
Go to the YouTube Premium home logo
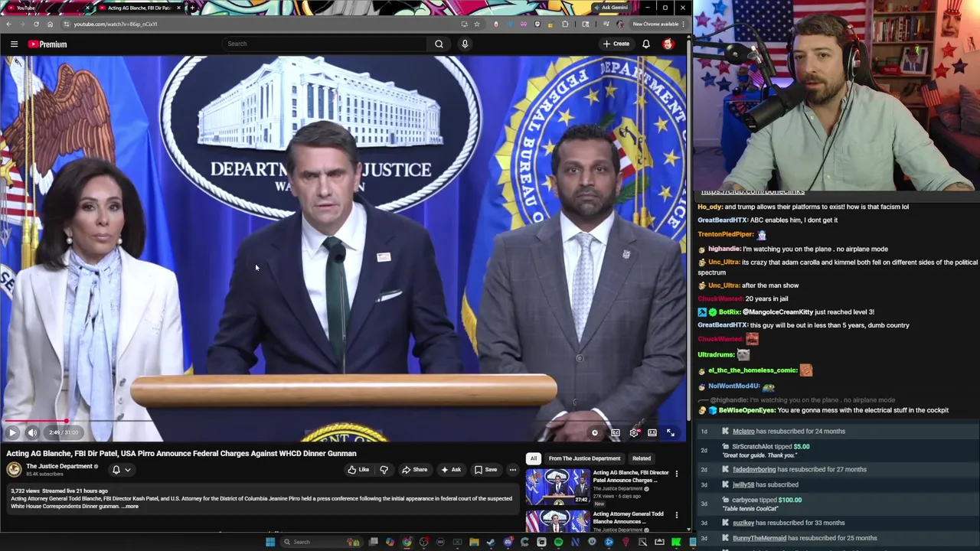click(x=47, y=44)
